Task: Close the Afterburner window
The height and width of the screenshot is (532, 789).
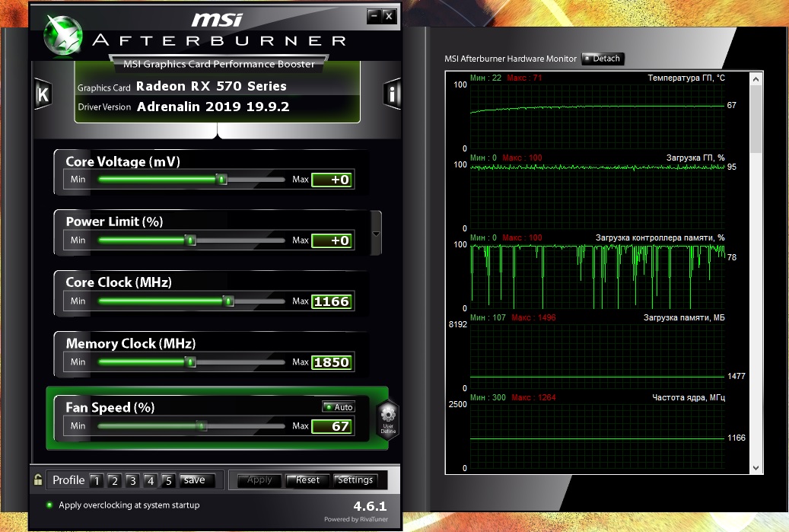Action: click(389, 16)
